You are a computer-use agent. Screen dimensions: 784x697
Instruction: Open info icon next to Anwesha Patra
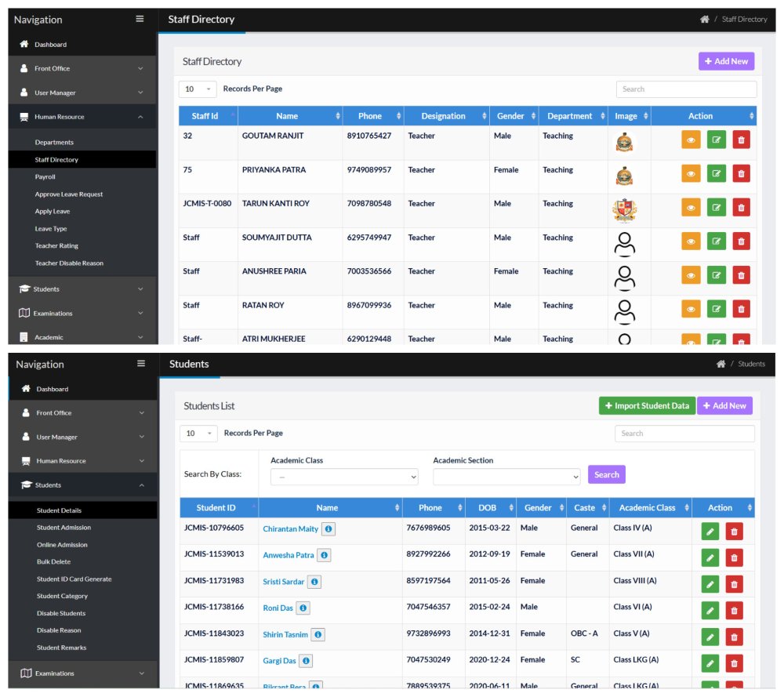point(324,555)
